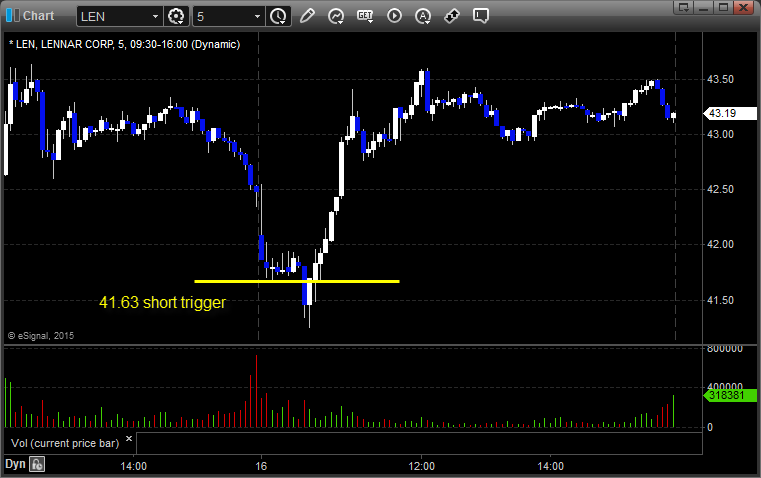Open the chart comment speech-bubble icon
This screenshot has height=478, width=761.
pyautogui.click(x=480, y=16)
